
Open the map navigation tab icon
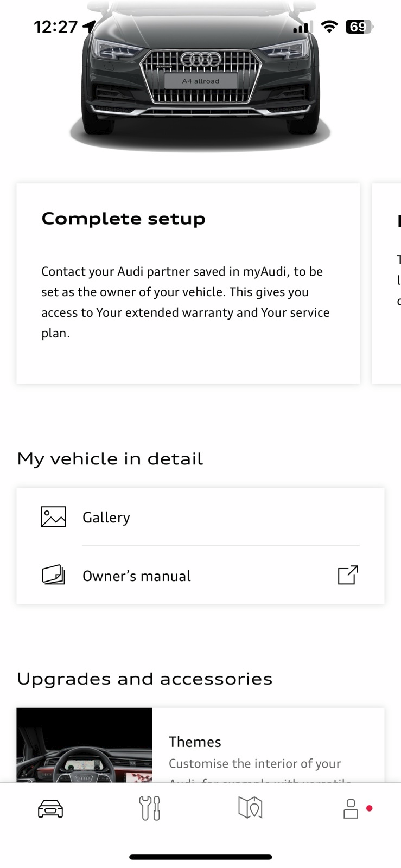250,808
